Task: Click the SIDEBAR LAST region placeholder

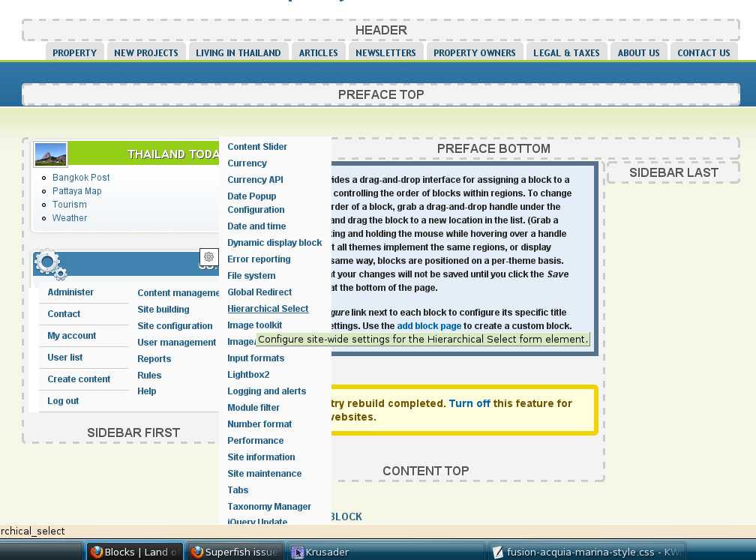Action: click(673, 172)
